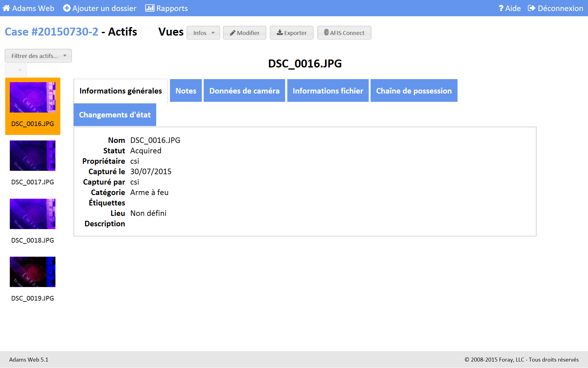Follow the Case #20150730-2 link
588x368 pixels.
51,32
